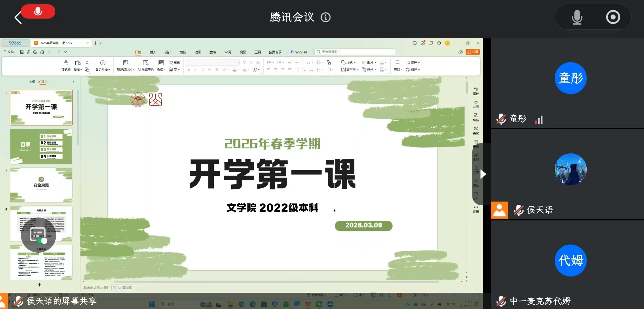644x309 pixels.
Task: Open the meeting info icon beside 腾讯会议
Action: click(x=325, y=17)
